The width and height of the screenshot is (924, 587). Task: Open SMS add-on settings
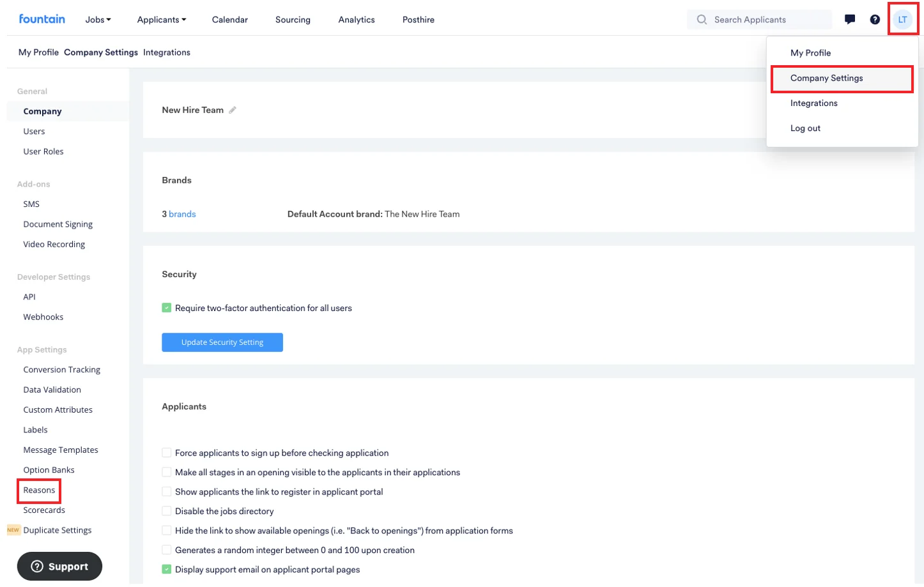(31, 204)
